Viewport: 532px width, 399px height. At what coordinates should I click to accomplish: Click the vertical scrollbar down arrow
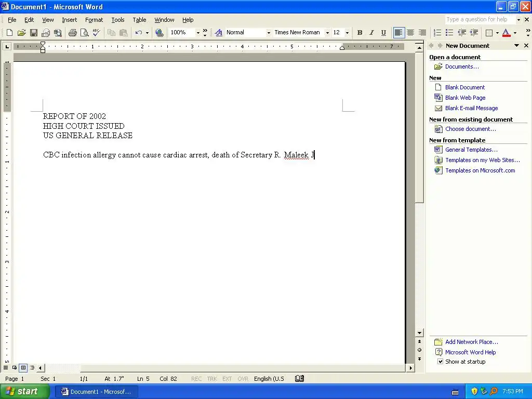pyautogui.click(x=419, y=333)
